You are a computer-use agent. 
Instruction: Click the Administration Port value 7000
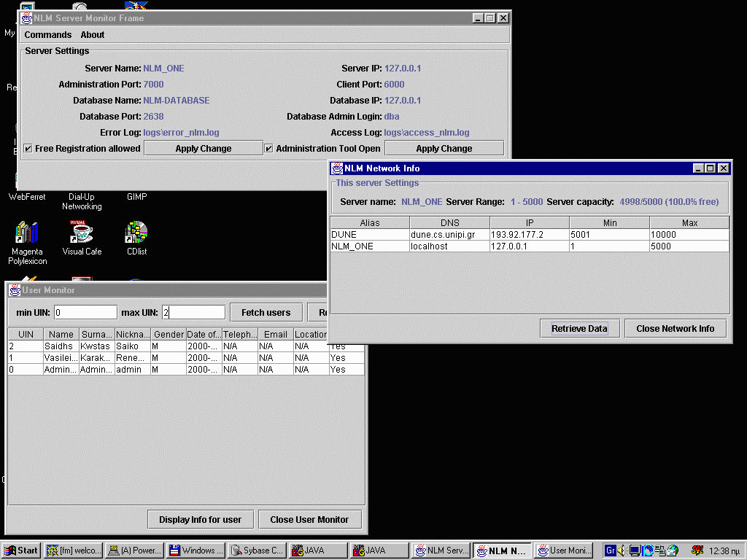(x=153, y=85)
